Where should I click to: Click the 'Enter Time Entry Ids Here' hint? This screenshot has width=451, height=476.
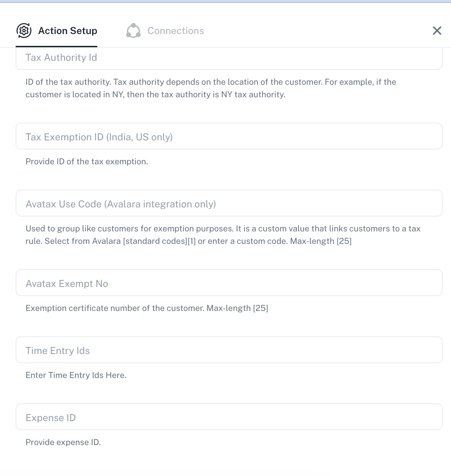click(x=76, y=375)
